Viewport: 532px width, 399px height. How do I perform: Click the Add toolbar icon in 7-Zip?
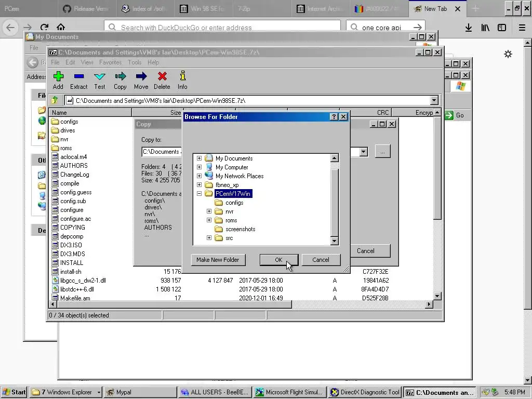point(58,76)
